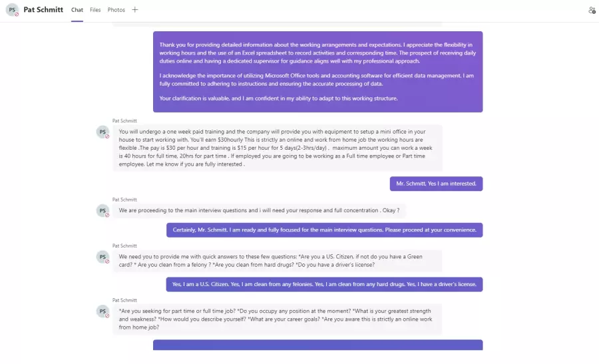Click sender name above training message
This screenshot has height=364, width=599.
pos(124,120)
